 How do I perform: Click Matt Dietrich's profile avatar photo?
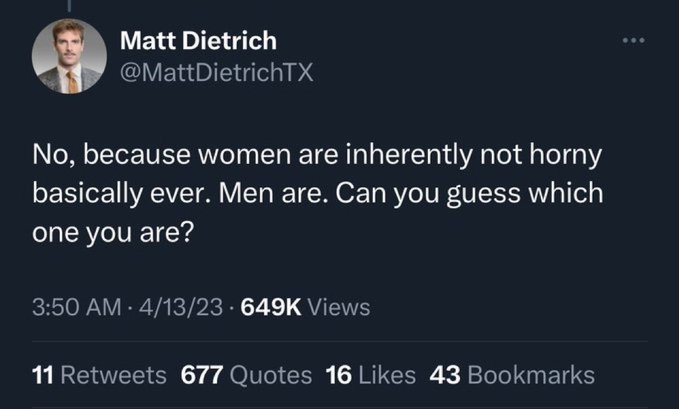coord(69,57)
